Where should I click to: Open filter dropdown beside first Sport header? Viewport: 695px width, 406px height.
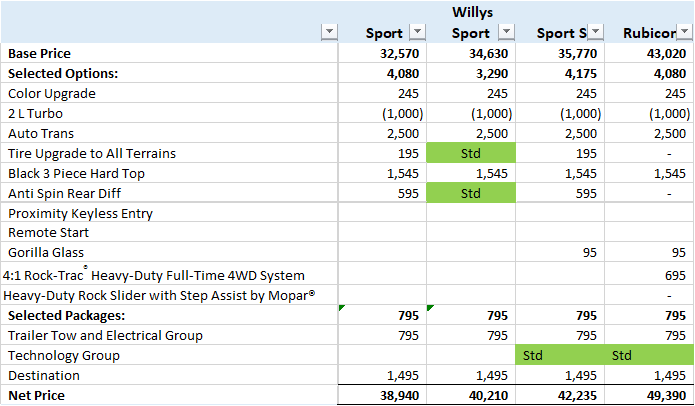[x=417, y=32]
